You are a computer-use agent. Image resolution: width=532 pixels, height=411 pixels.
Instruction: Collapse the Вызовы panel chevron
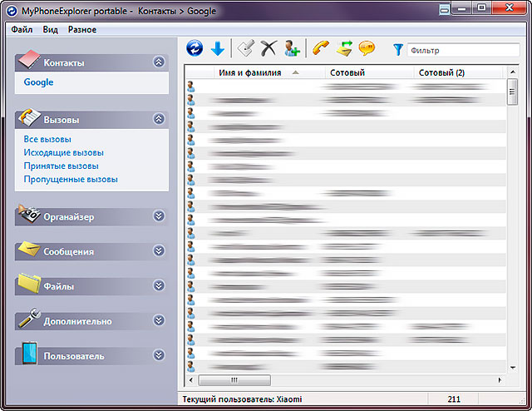(x=159, y=119)
